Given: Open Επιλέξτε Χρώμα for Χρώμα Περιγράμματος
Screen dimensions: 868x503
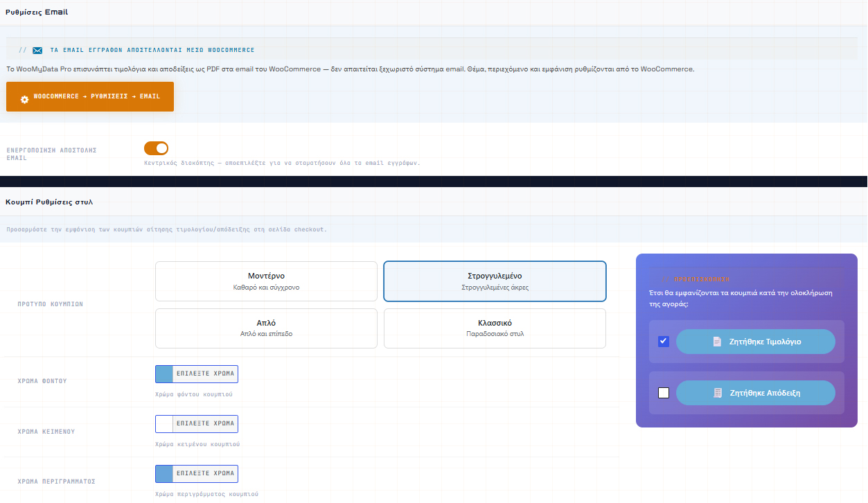Looking at the screenshot, I should tap(205, 474).
